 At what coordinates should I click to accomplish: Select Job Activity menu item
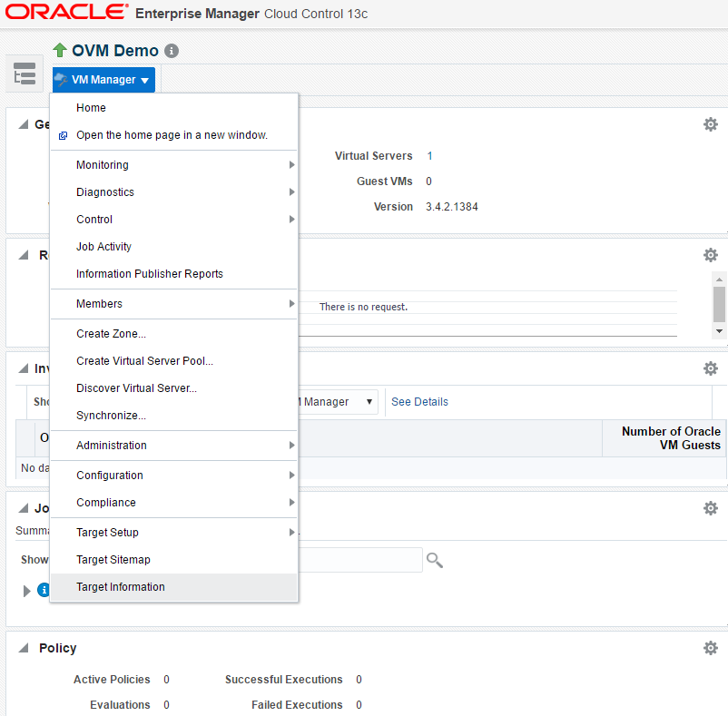pos(173,247)
